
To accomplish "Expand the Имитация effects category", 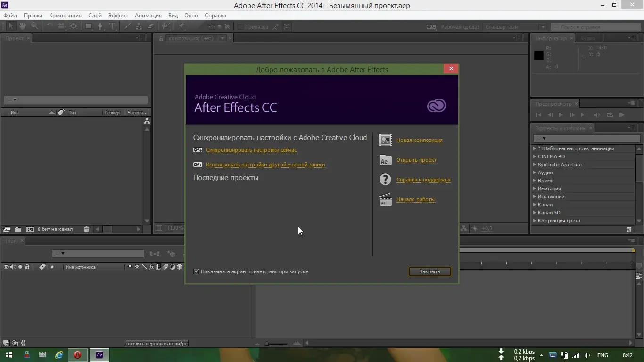I will 534,189.
